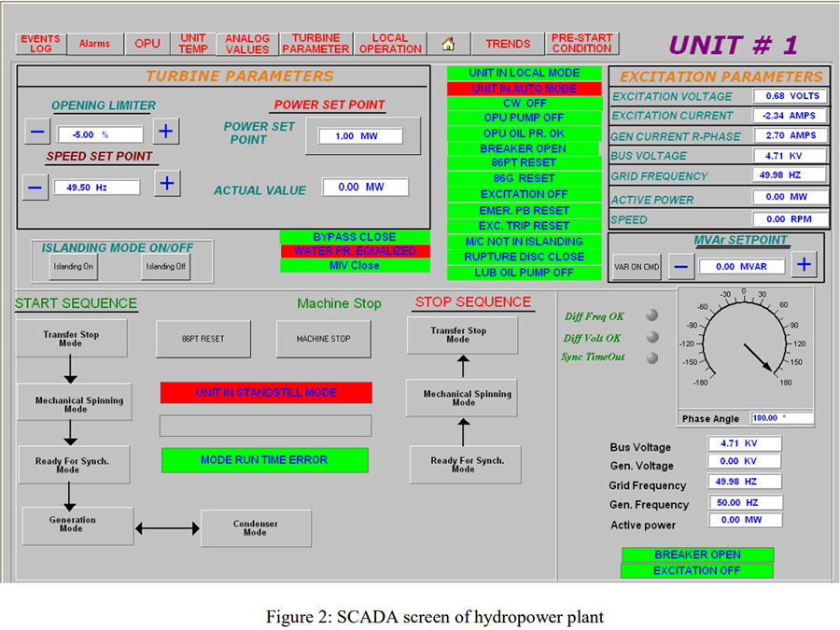Decrease Speed Set Point with minus button
The height and width of the screenshot is (630, 840).
(x=35, y=187)
